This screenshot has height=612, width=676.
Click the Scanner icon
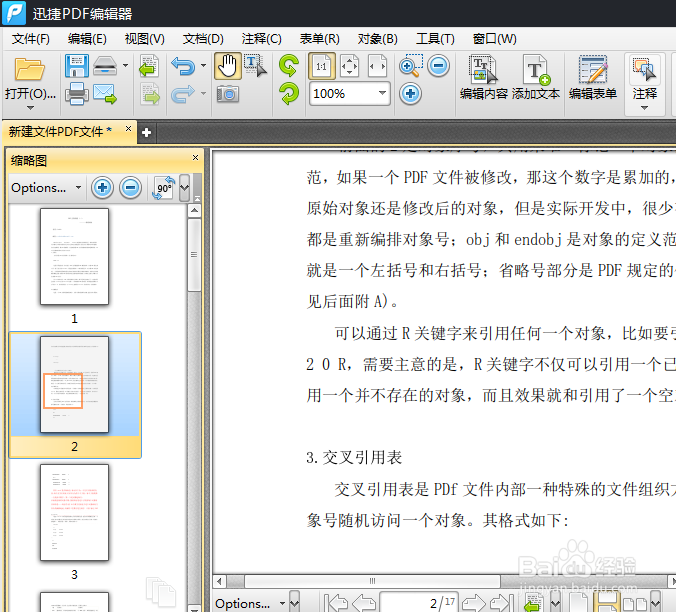pyautogui.click(x=105, y=66)
